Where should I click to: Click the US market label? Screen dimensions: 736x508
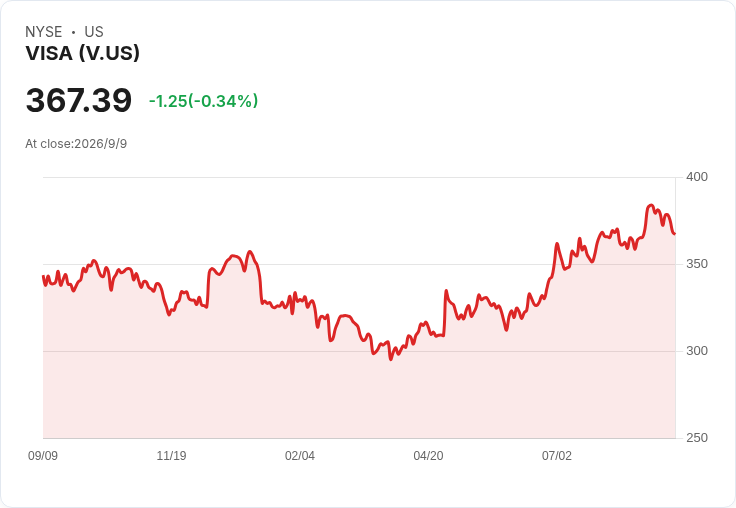(94, 32)
